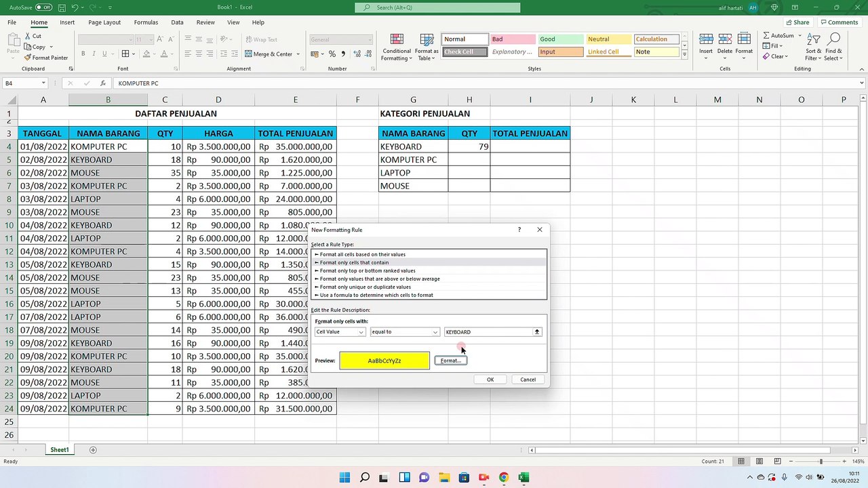868x488 pixels.
Task: Open Windows Start menu on the taskbar
Action: [344, 477]
